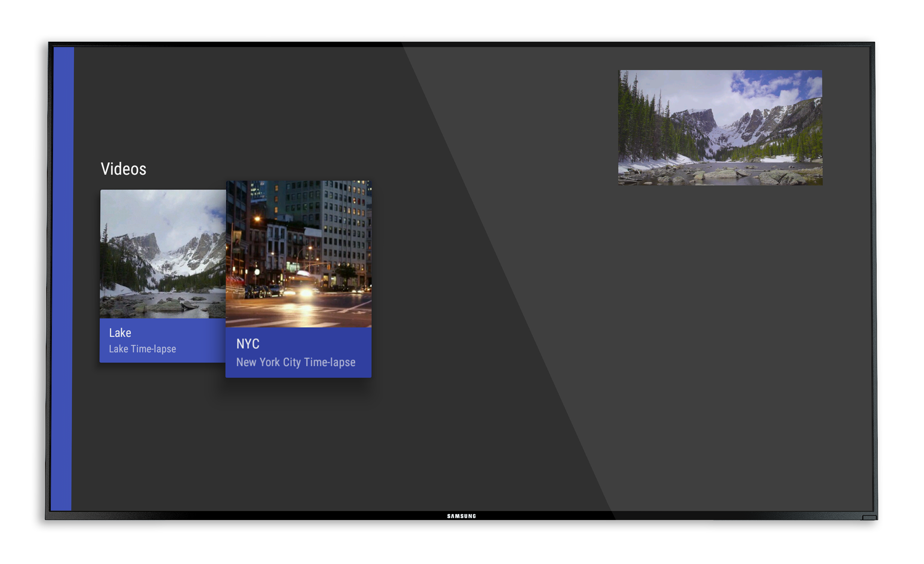Click the Lake card's blue info panel
This screenshot has width=924, height=564.
[x=195, y=340]
